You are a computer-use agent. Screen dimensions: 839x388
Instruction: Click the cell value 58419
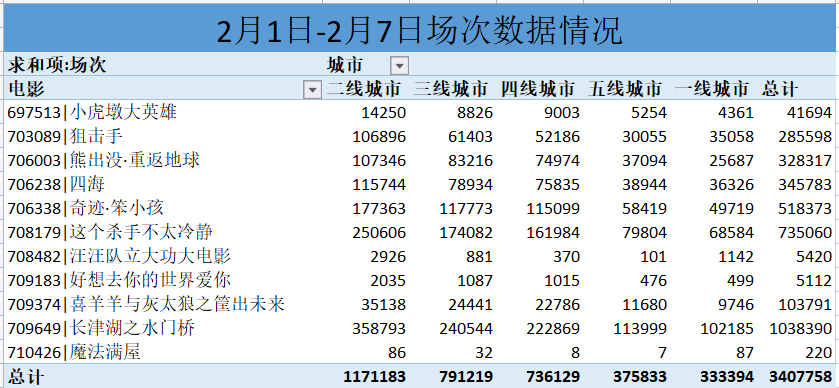(645, 209)
